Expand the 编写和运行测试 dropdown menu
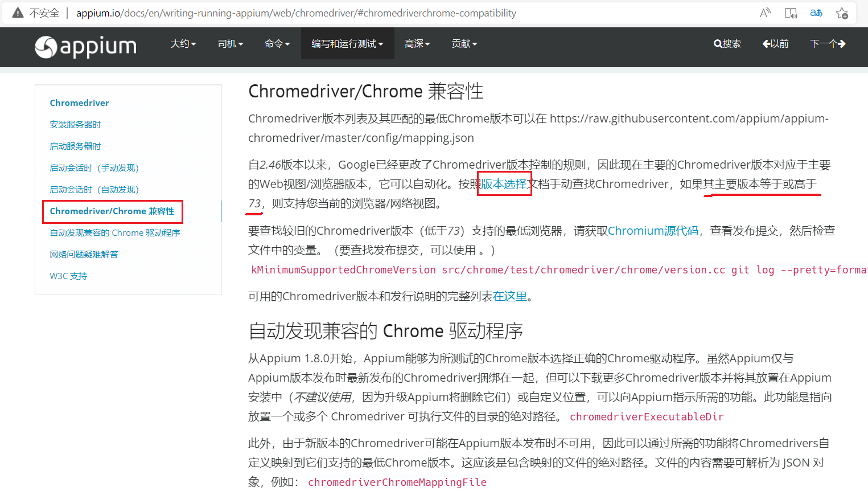Screen dimensions: 868x499 (x=347, y=44)
